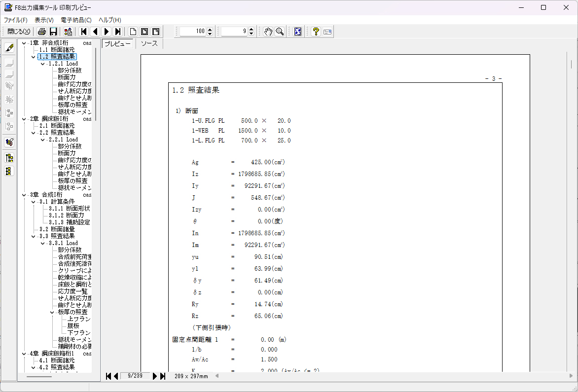Activate the magnifying glass zoom tool
This screenshot has width=578, height=392.
click(280, 32)
